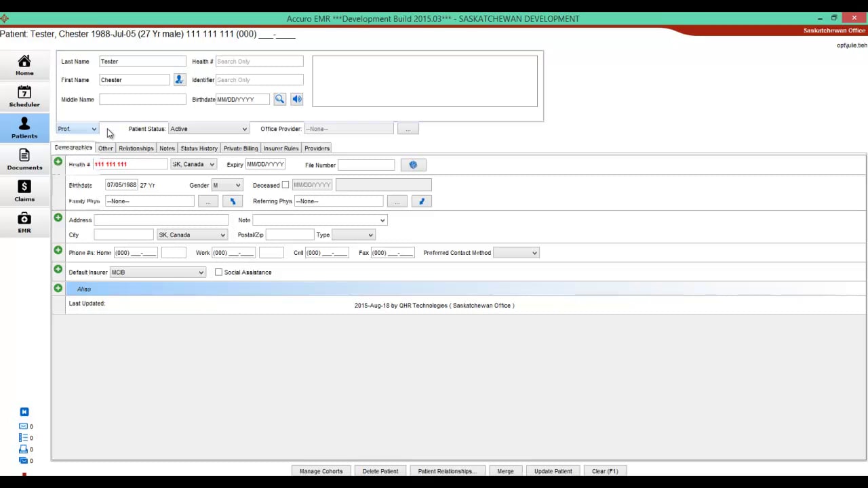The image size is (868, 488).
Task: Click green plus icon beside Address row
Action: point(58,218)
